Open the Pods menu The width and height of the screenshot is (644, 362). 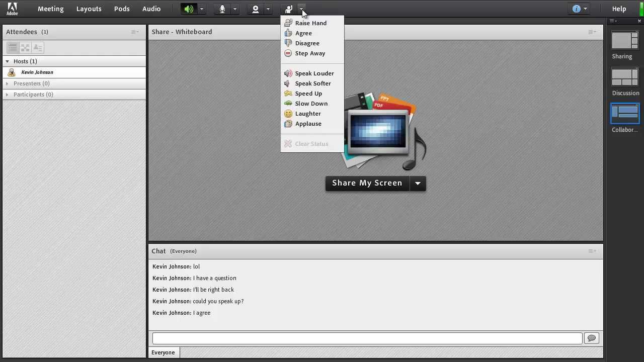click(x=122, y=9)
